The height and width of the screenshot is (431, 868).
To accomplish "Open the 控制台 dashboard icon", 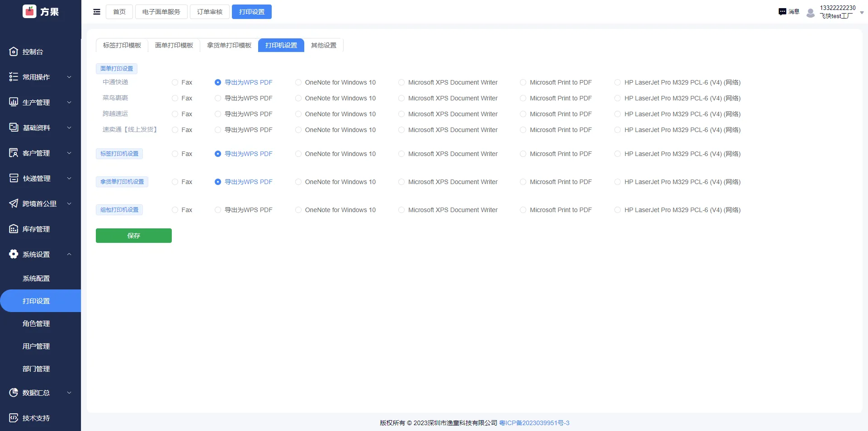I will coord(14,52).
